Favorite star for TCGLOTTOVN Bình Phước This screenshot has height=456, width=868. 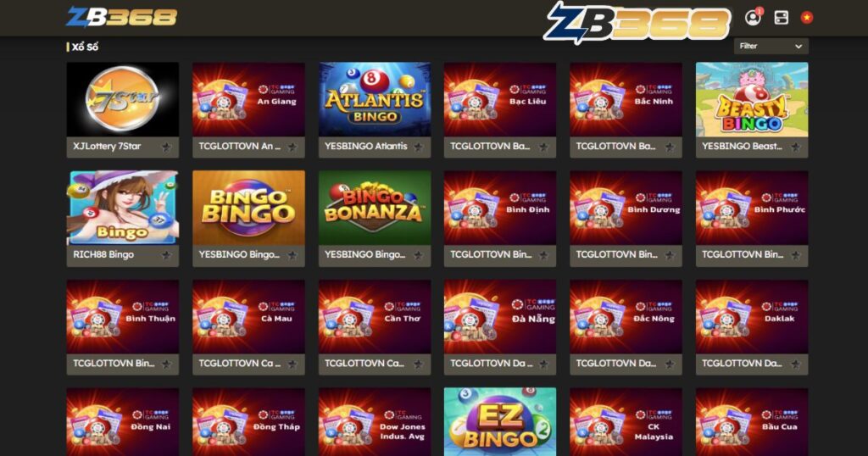795,255
